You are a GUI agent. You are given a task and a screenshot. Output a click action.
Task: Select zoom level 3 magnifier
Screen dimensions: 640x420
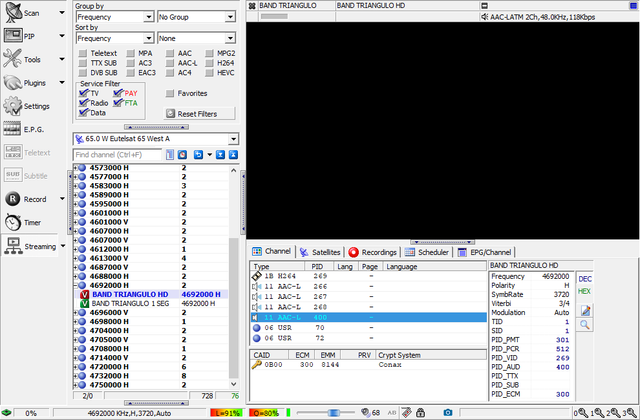pos(629,413)
